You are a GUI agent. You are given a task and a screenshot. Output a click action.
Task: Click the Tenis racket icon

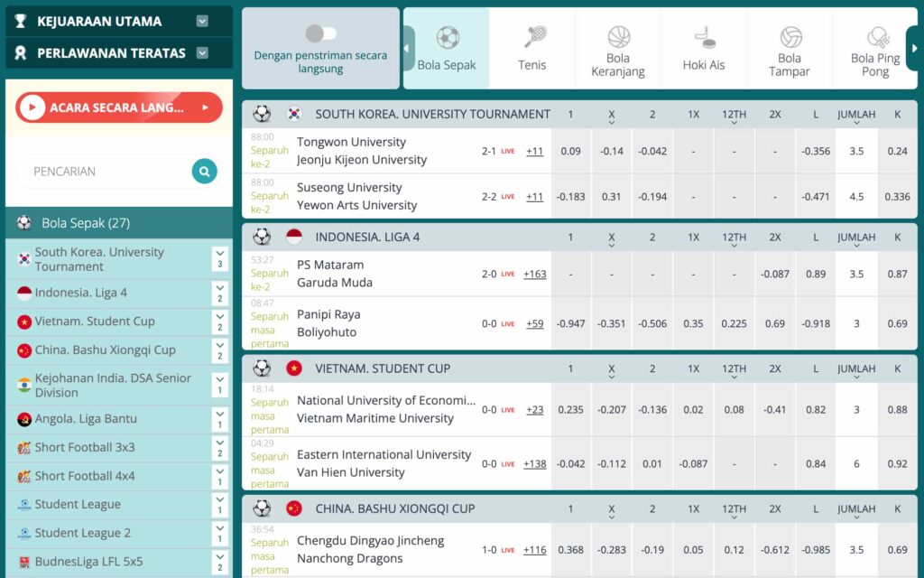click(535, 37)
